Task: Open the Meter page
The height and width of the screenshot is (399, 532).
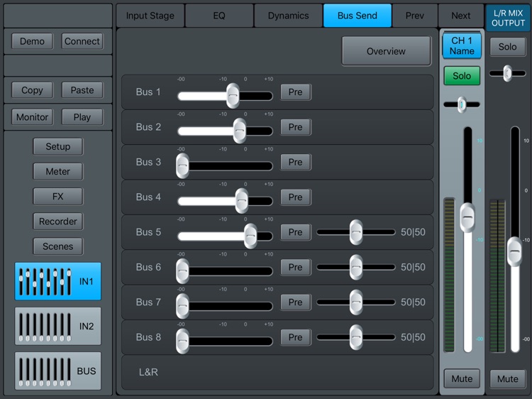Action: click(x=57, y=172)
